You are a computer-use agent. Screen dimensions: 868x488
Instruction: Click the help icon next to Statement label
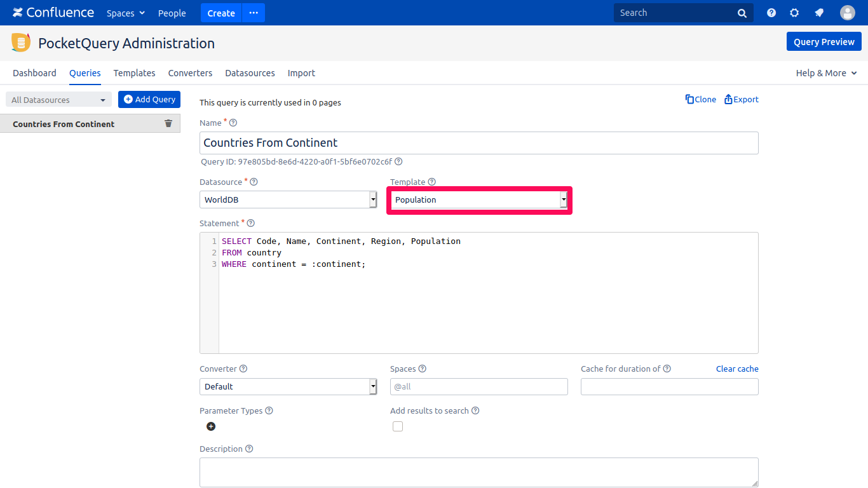[x=250, y=224]
